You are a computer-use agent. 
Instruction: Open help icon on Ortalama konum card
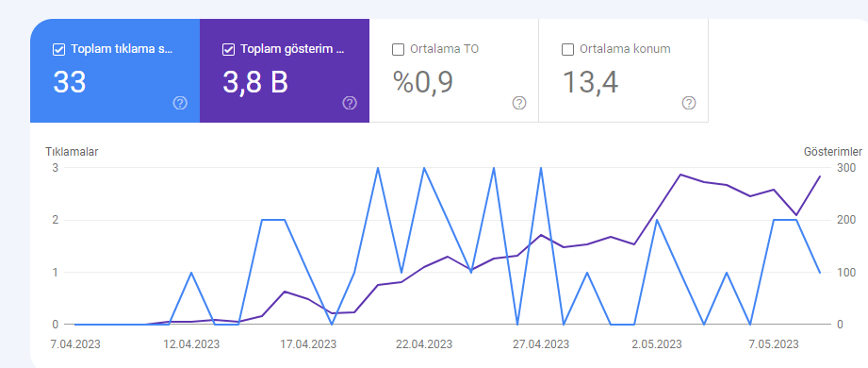pyautogui.click(x=689, y=103)
